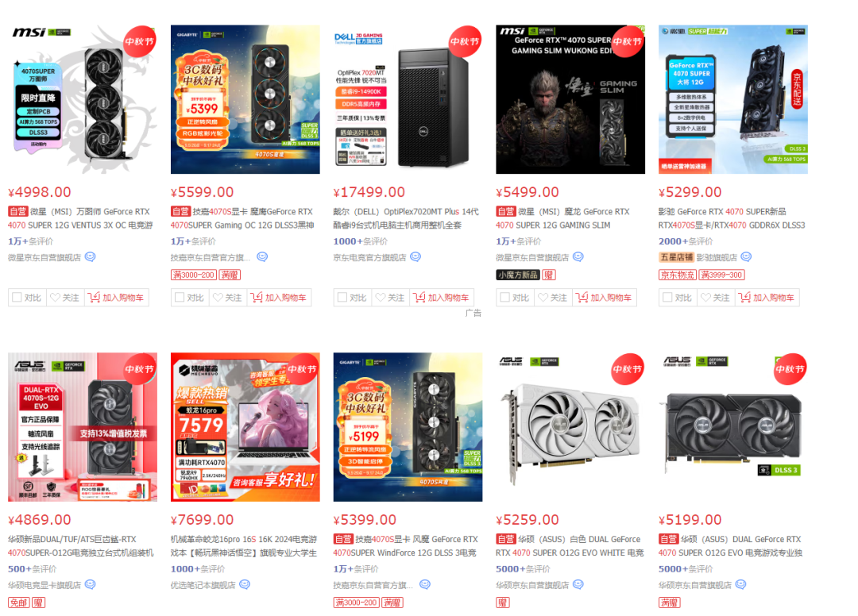Screen dimensions: 858x616
Task: Tick 对比 checkbox for ¥5499 MSI GAMING SLIM
Action: tap(505, 298)
